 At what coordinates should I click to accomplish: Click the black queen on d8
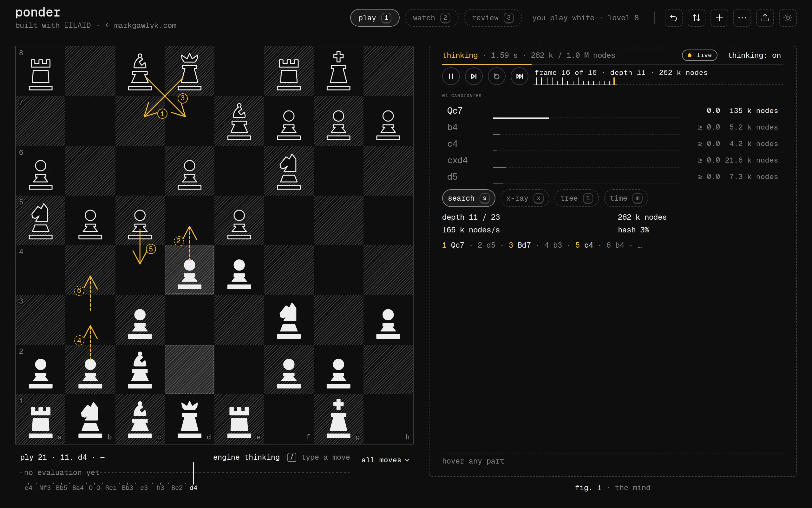[190, 71]
